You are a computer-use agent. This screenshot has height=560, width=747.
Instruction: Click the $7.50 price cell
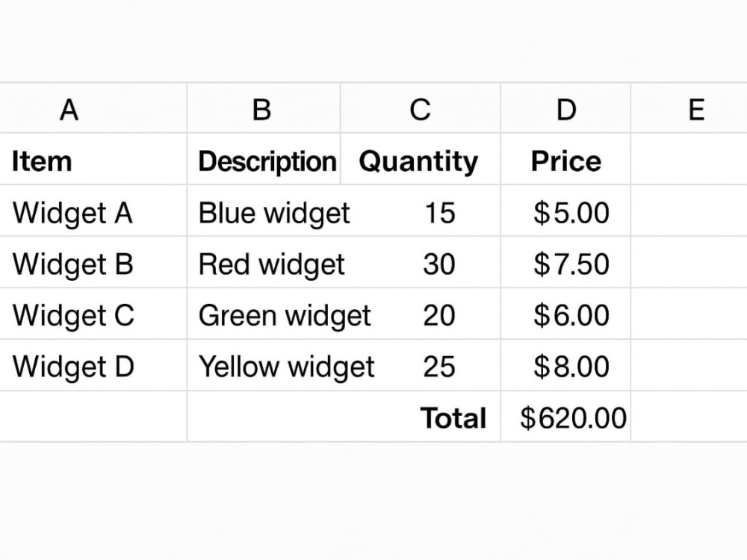pos(565,262)
